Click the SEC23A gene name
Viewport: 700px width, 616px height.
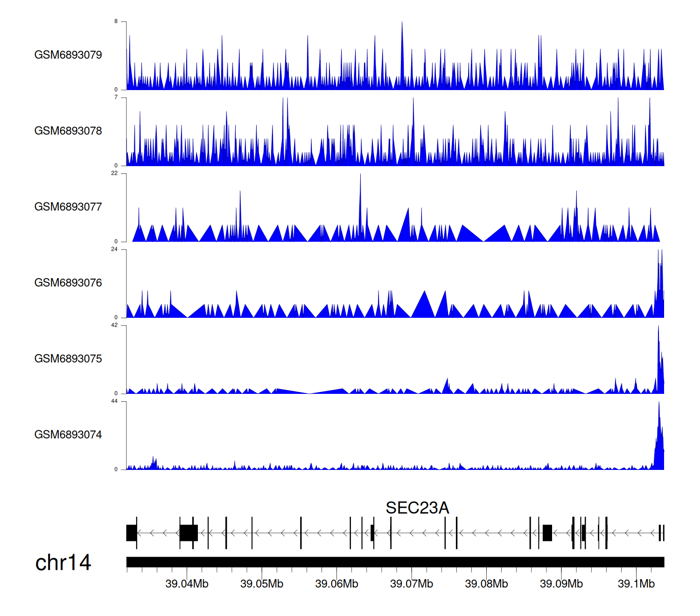pyautogui.click(x=417, y=508)
